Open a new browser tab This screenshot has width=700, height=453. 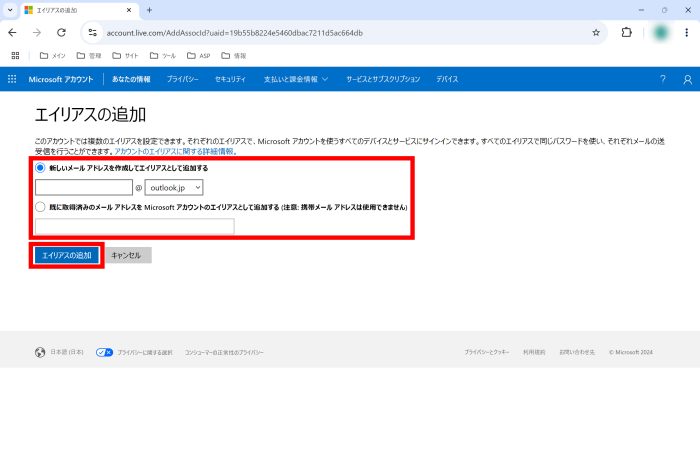click(x=149, y=10)
